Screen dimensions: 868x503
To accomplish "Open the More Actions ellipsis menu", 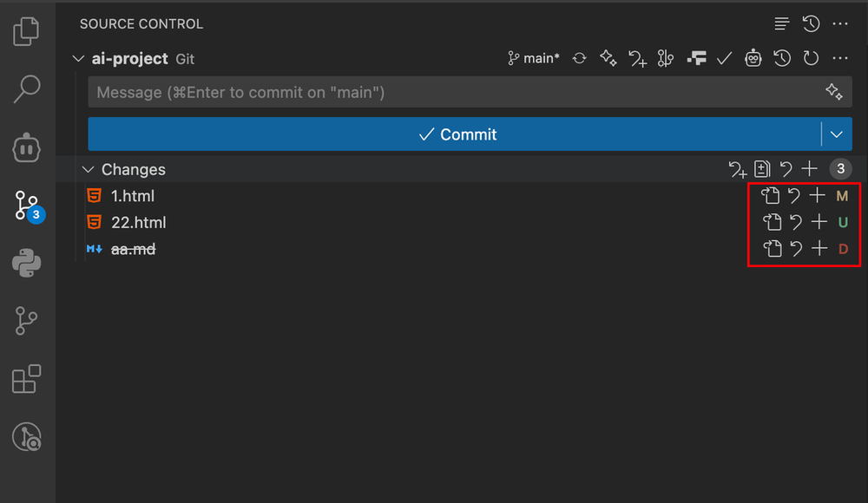I will pyautogui.click(x=838, y=23).
